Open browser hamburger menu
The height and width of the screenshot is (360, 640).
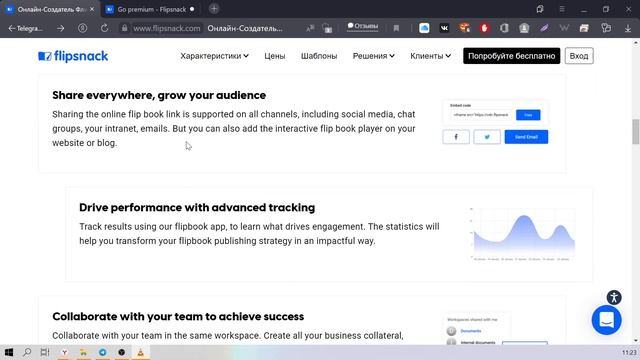562,9
